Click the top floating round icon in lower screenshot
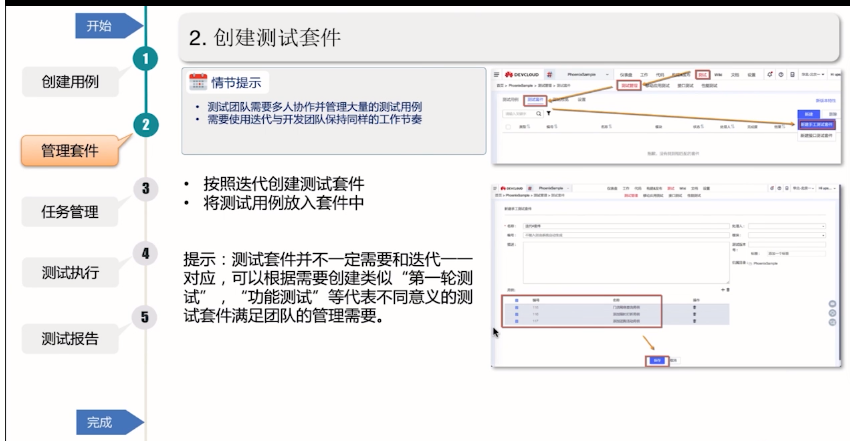 click(x=832, y=304)
